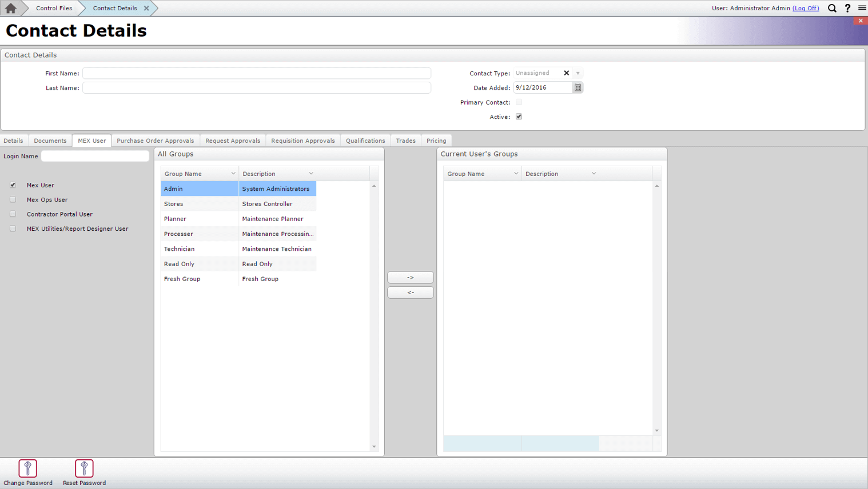The height and width of the screenshot is (489, 868).
Task: Click All Groups scrollbar down arrow
Action: [374, 447]
